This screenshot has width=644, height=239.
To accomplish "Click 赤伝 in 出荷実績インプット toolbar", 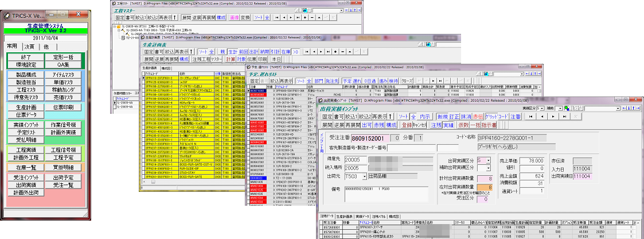I will click(x=478, y=117).
